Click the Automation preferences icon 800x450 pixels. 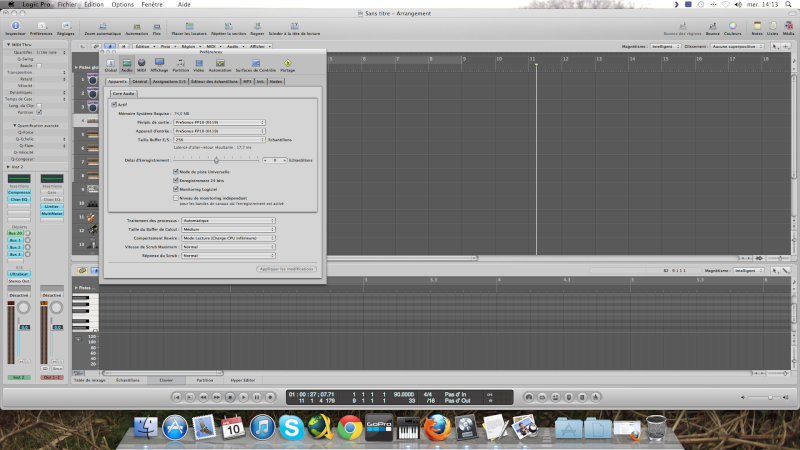point(219,64)
